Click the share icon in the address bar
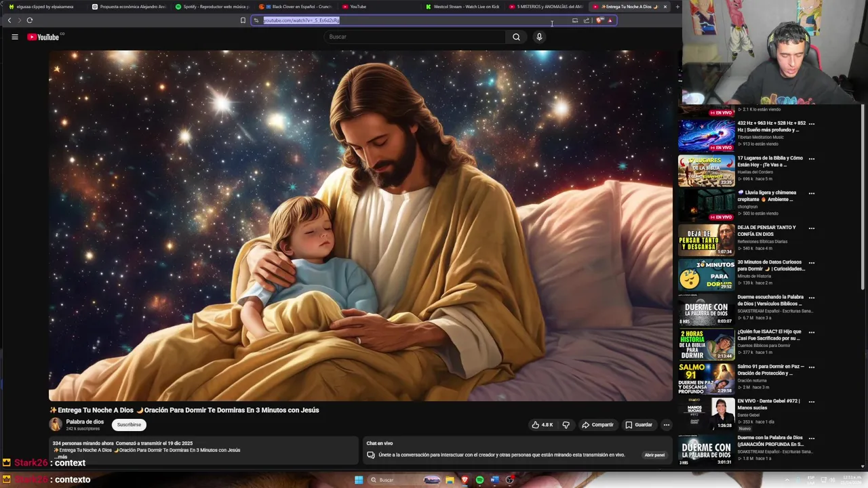The width and height of the screenshot is (868, 488). pos(587,20)
